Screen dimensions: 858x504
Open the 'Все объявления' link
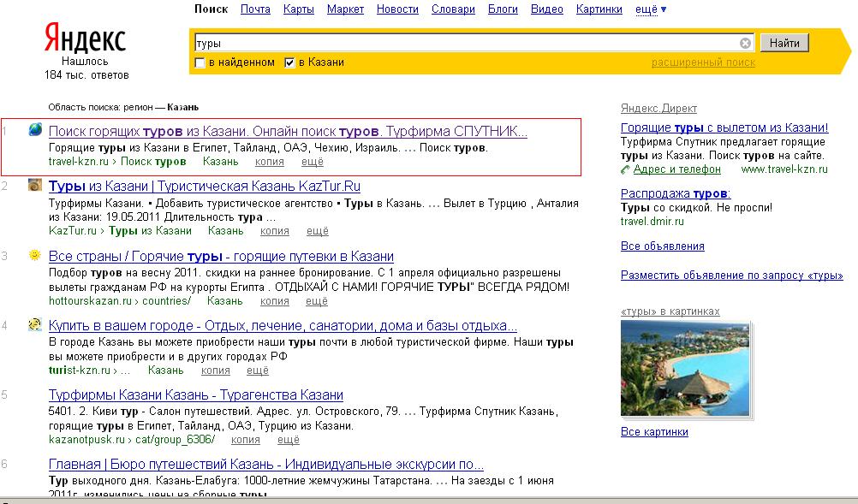click(662, 246)
